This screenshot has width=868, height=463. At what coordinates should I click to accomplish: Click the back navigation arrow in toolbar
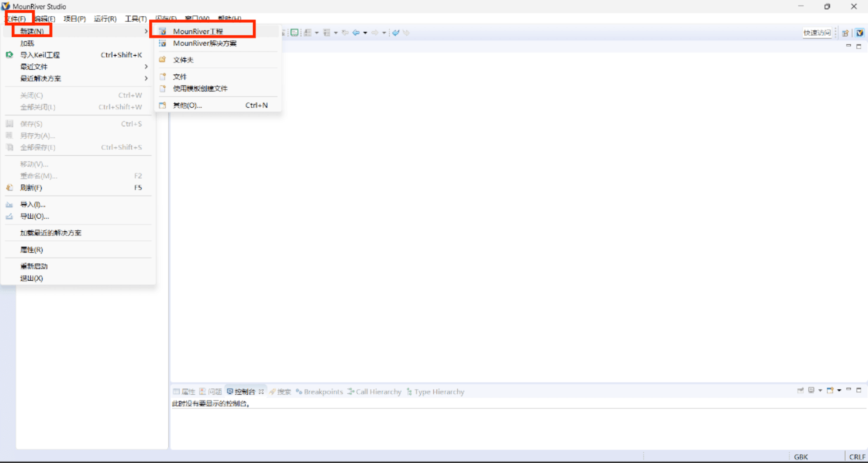click(x=356, y=33)
